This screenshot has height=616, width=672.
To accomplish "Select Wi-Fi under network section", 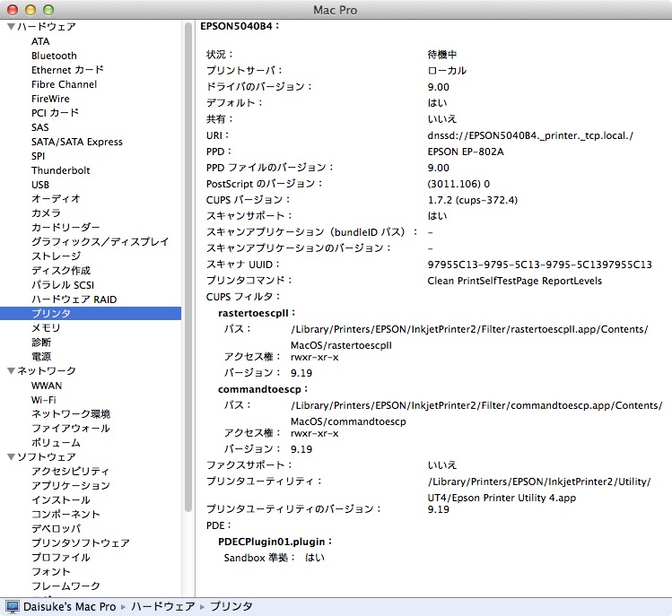I will pyautogui.click(x=45, y=400).
